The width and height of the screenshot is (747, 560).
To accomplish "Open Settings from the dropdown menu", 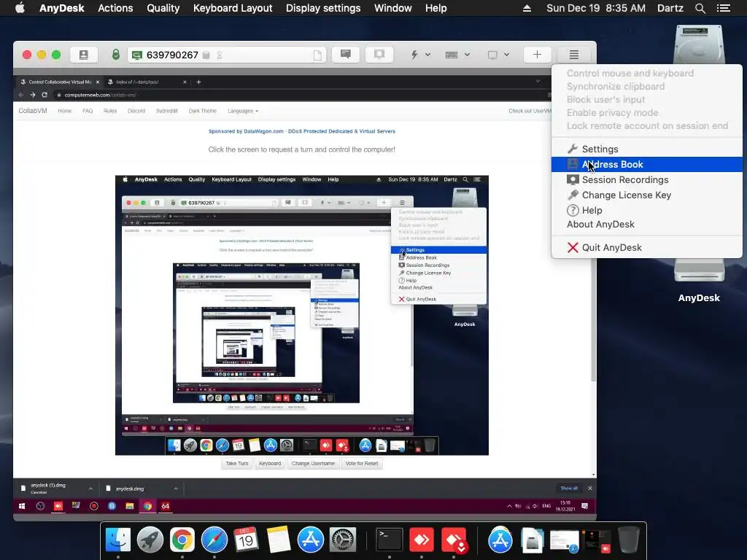I will coord(647,149).
